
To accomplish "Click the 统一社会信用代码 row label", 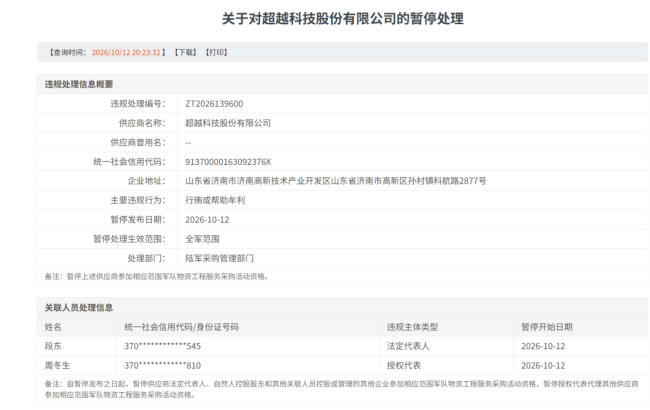I will point(129,162).
